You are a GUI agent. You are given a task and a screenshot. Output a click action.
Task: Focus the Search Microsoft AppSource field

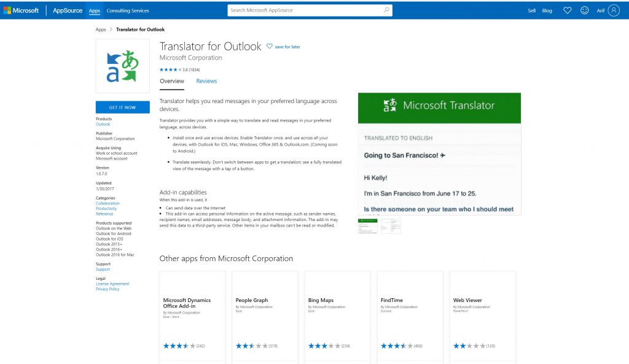[310, 10]
